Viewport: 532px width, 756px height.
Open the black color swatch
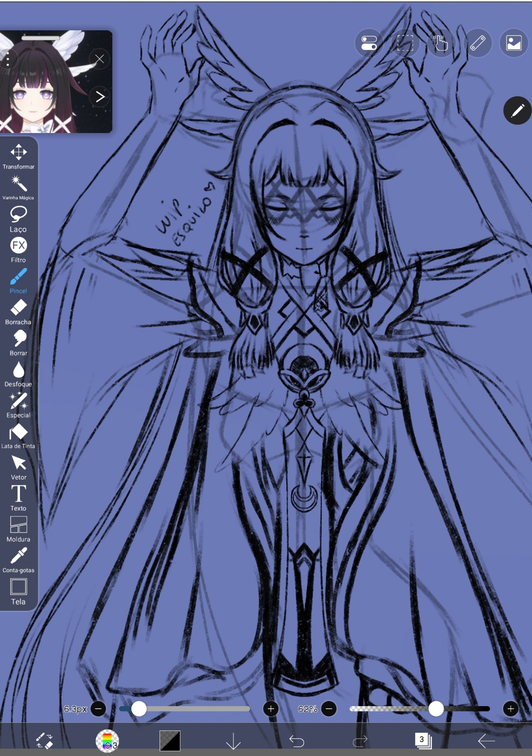pyautogui.click(x=170, y=741)
